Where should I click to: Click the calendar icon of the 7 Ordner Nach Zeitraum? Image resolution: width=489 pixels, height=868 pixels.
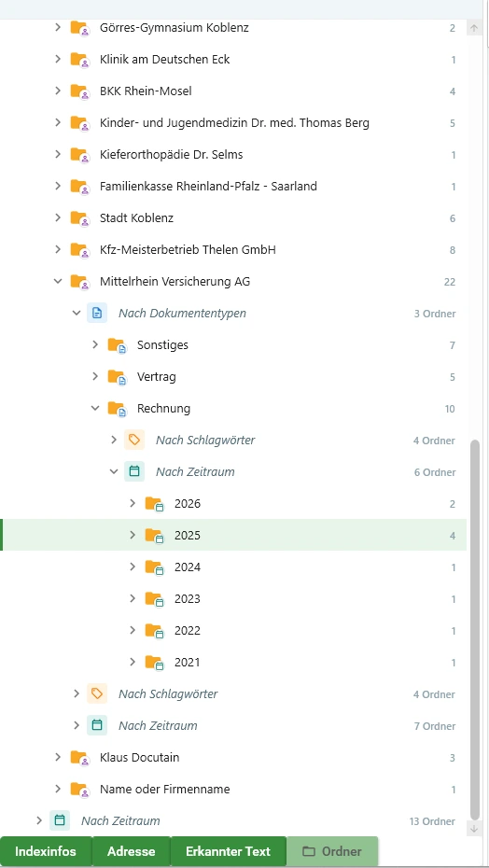click(x=97, y=725)
